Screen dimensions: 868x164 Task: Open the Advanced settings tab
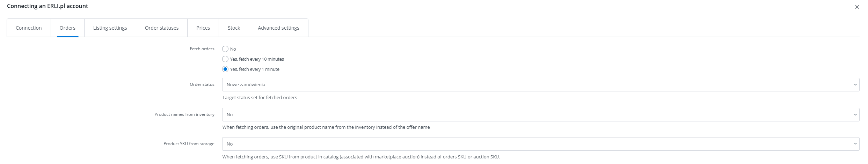click(x=278, y=28)
